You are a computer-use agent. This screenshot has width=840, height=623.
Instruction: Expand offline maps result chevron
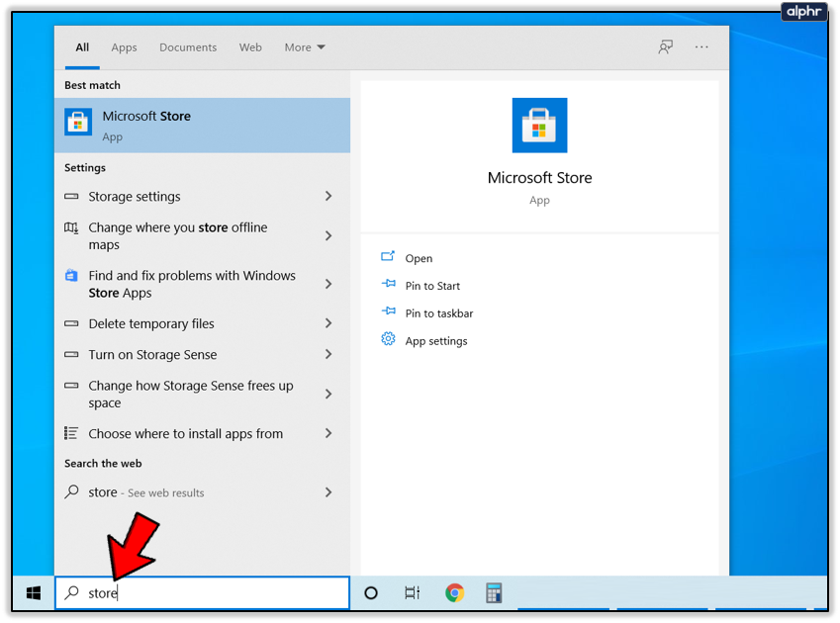328,236
